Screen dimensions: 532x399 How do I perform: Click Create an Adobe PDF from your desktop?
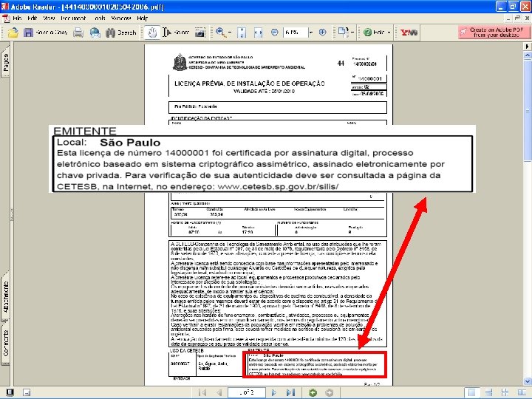point(493,33)
